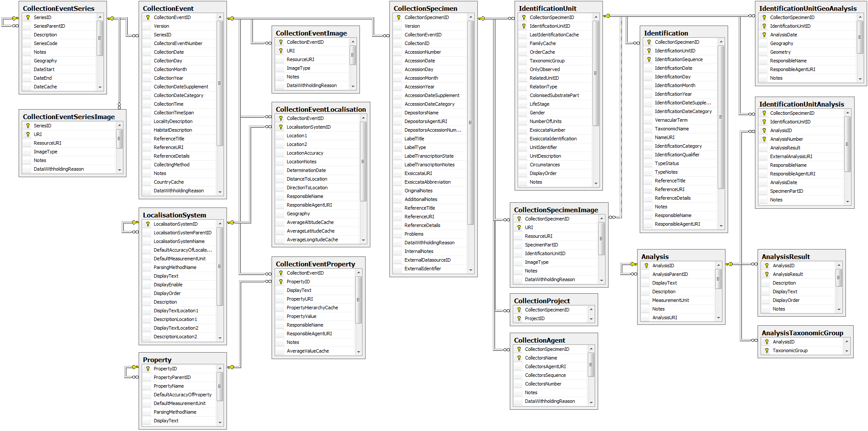Select the SpecimenPartID field in CollectionSpecimenImage

(555, 245)
